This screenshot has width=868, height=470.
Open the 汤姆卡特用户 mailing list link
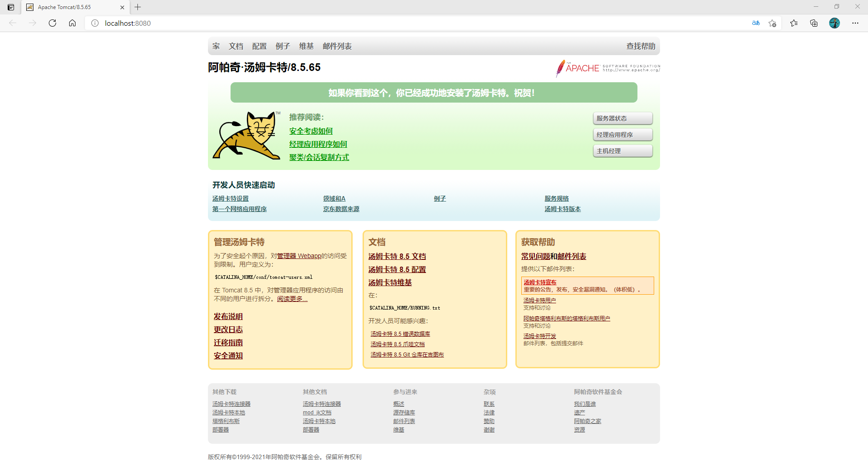[x=540, y=301]
